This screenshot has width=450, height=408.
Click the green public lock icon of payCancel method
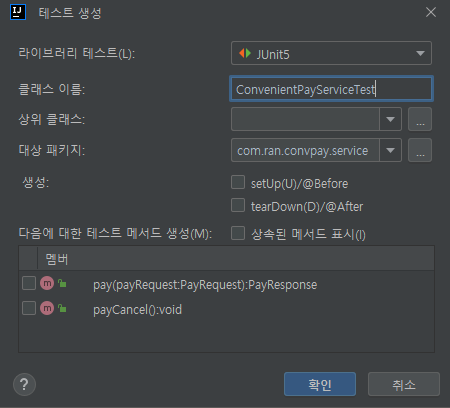62,308
